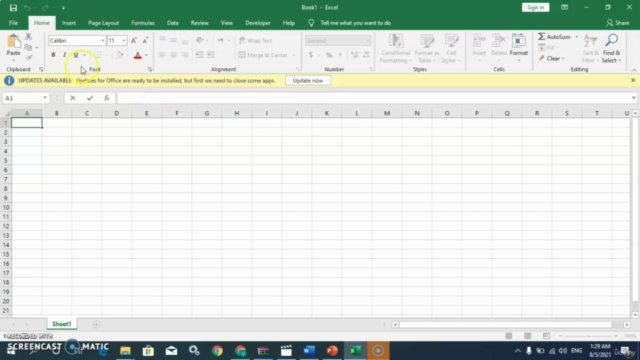Decrease font size with small A icon
Viewport: 640px width, 360px height.
145,40
